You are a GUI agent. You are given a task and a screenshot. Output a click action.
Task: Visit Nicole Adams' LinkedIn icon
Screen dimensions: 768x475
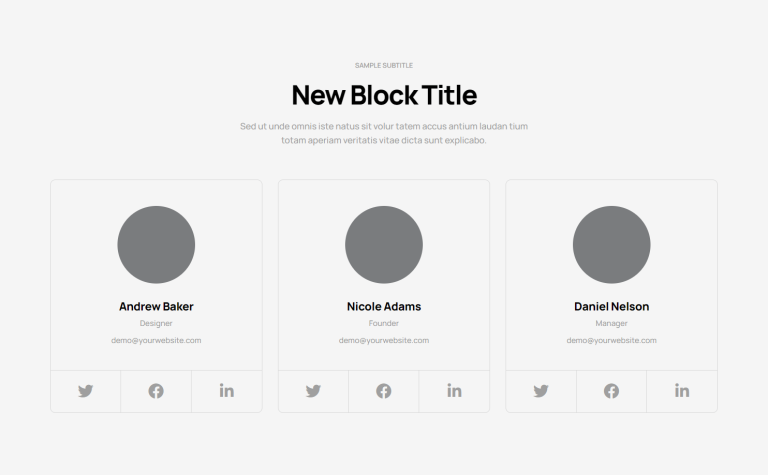(455, 390)
